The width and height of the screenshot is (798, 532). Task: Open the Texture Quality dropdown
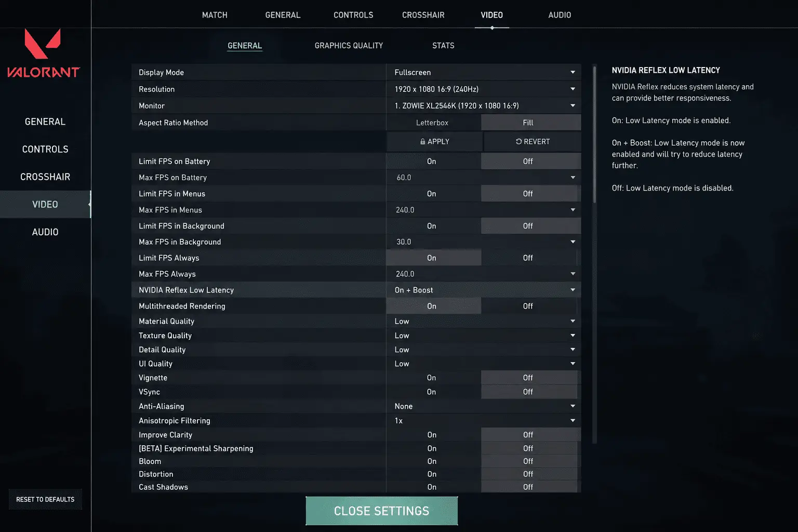click(x=483, y=335)
